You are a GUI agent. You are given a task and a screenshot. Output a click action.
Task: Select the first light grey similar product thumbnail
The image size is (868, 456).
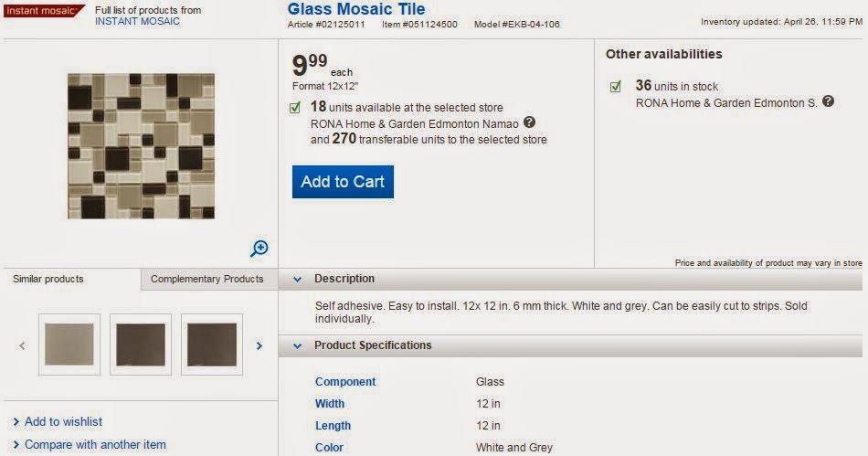point(69,345)
